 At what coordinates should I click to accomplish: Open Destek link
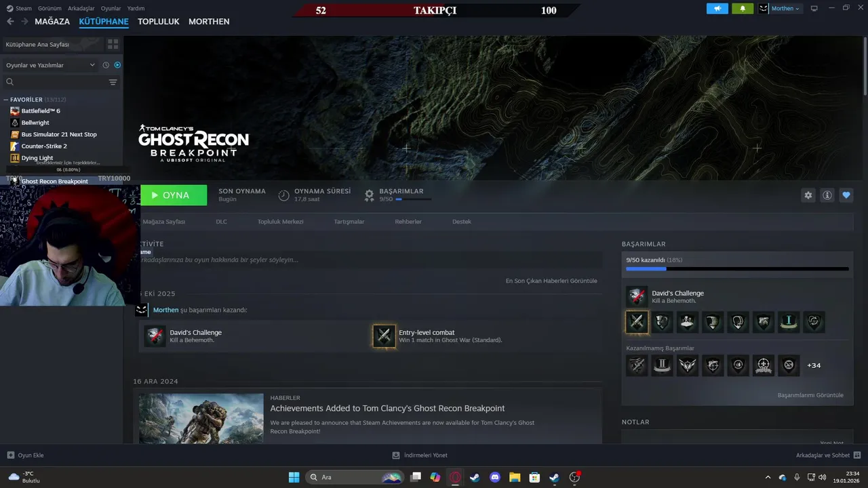click(x=462, y=222)
